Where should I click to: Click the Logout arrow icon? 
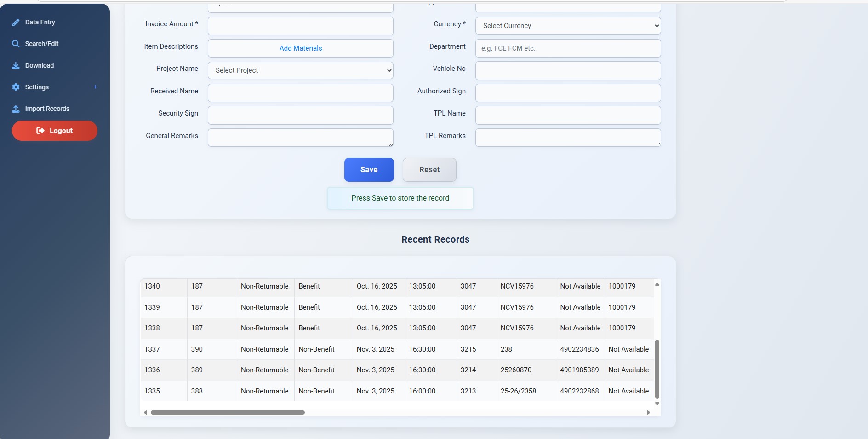[40, 131]
